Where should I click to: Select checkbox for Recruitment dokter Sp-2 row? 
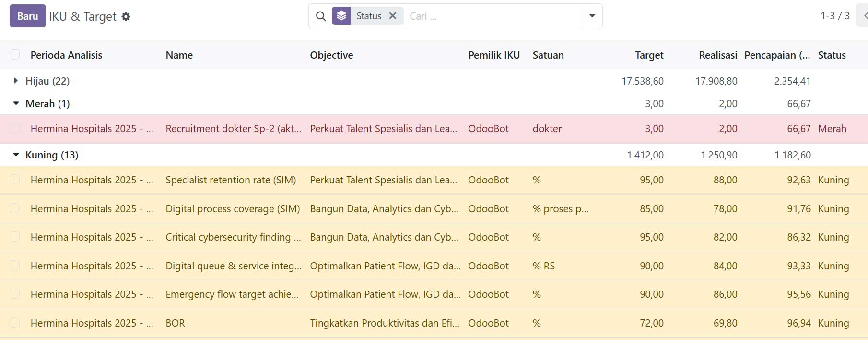(15, 128)
